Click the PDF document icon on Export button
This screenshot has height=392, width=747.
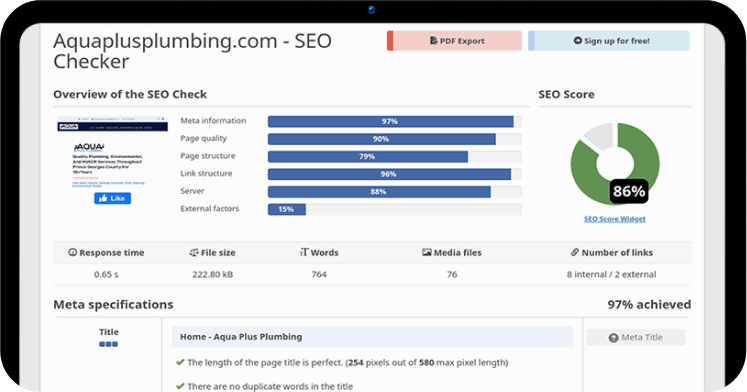[433, 40]
